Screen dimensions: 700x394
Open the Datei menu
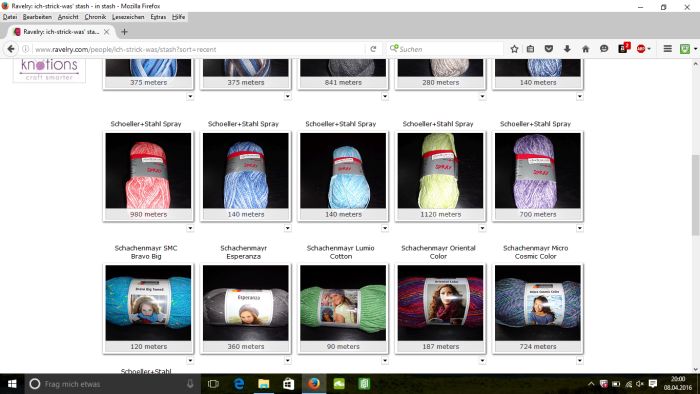pos(10,17)
